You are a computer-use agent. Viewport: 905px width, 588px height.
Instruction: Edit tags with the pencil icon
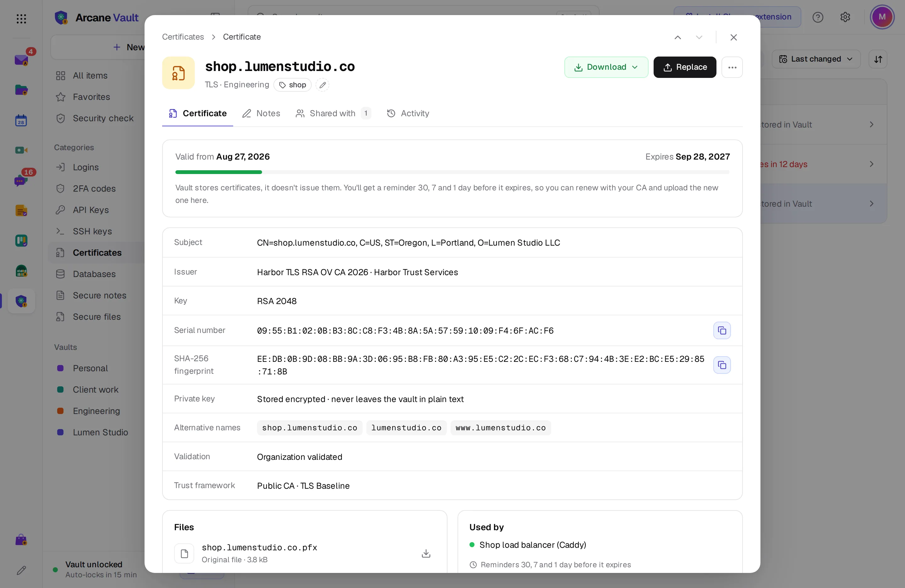[322, 85]
